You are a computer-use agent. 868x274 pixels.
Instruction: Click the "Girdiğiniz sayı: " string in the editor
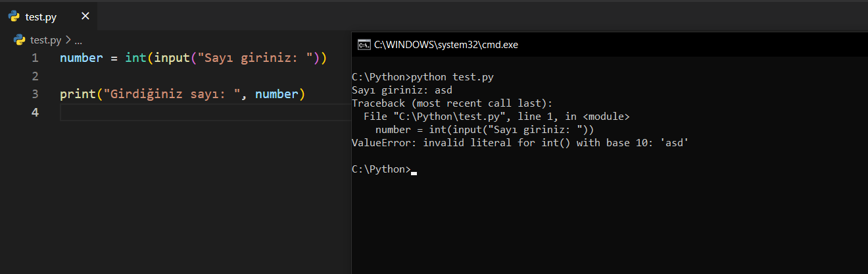[x=171, y=94]
